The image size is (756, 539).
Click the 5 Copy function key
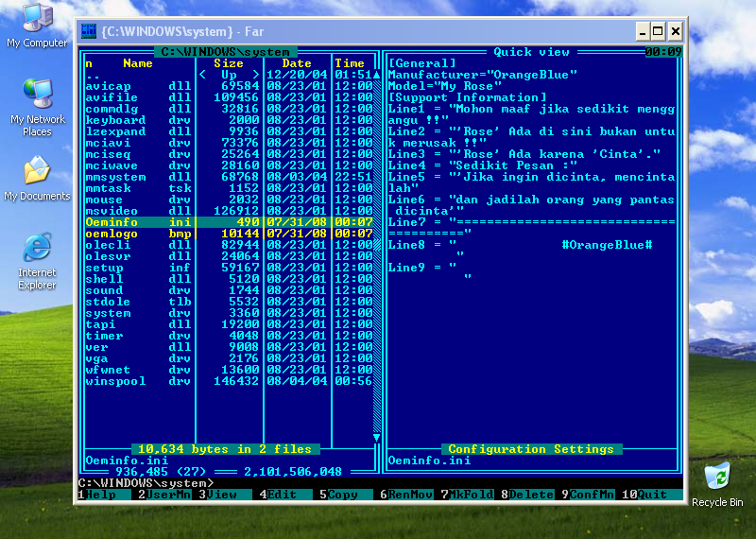tap(346, 495)
